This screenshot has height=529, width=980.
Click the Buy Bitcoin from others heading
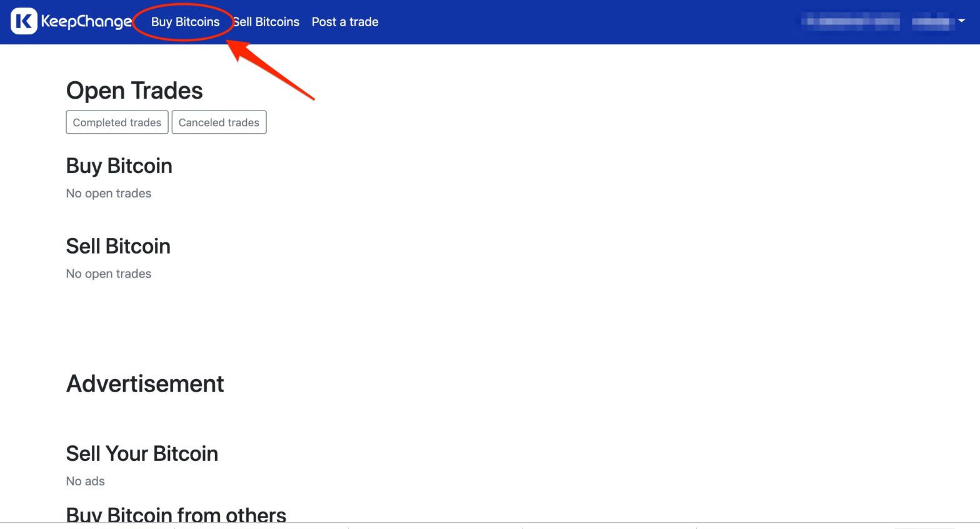coord(176,515)
